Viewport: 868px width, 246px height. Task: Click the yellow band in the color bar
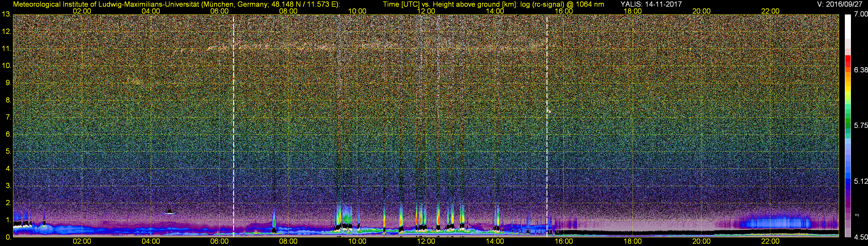point(847,88)
